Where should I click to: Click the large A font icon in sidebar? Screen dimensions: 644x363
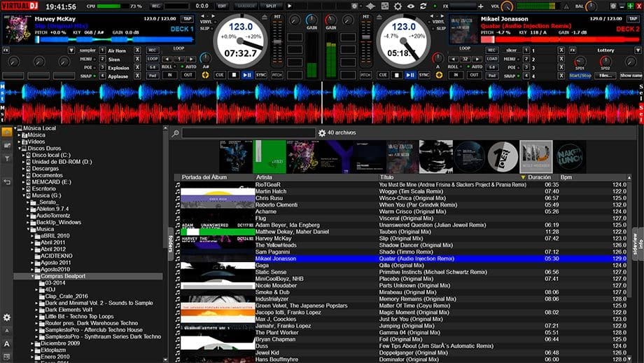tap(7, 344)
